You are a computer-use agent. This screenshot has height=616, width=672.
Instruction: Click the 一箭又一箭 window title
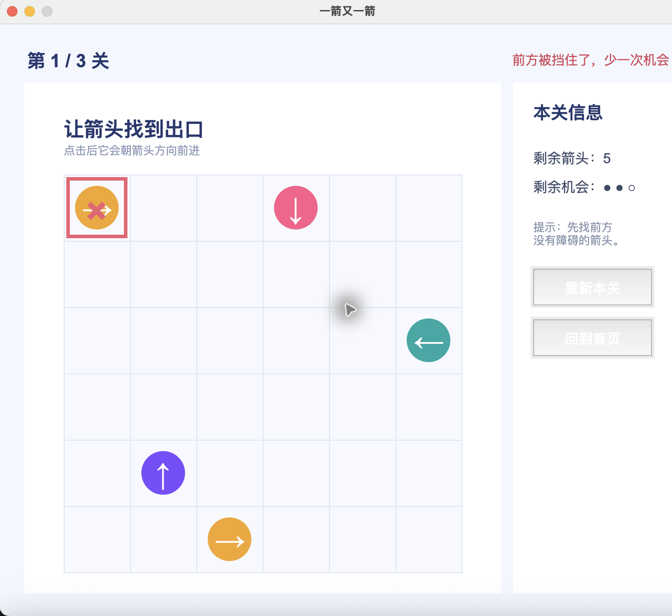[347, 11]
